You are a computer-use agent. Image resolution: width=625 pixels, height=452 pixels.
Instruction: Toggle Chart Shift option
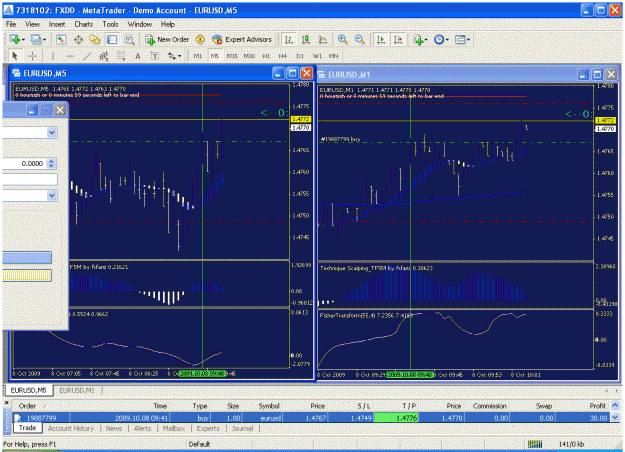[398, 39]
